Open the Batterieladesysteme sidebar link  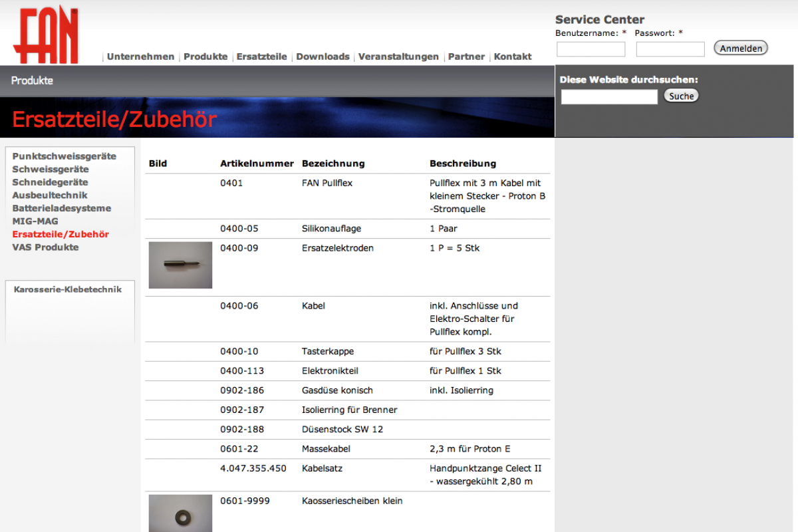tap(61, 208)
